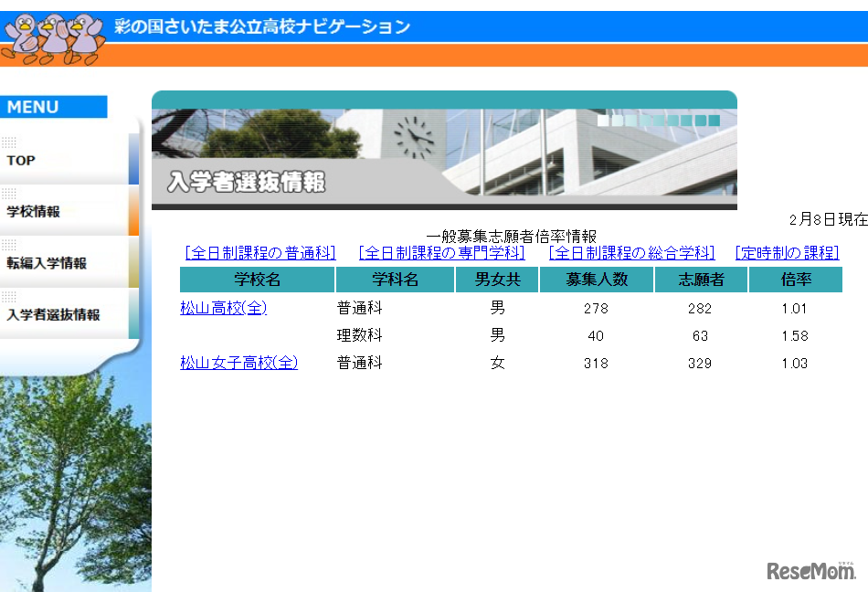Viewport: 868px width, 592px height.
Task: Select the 63 applicants cell
Action: point(700,336)
